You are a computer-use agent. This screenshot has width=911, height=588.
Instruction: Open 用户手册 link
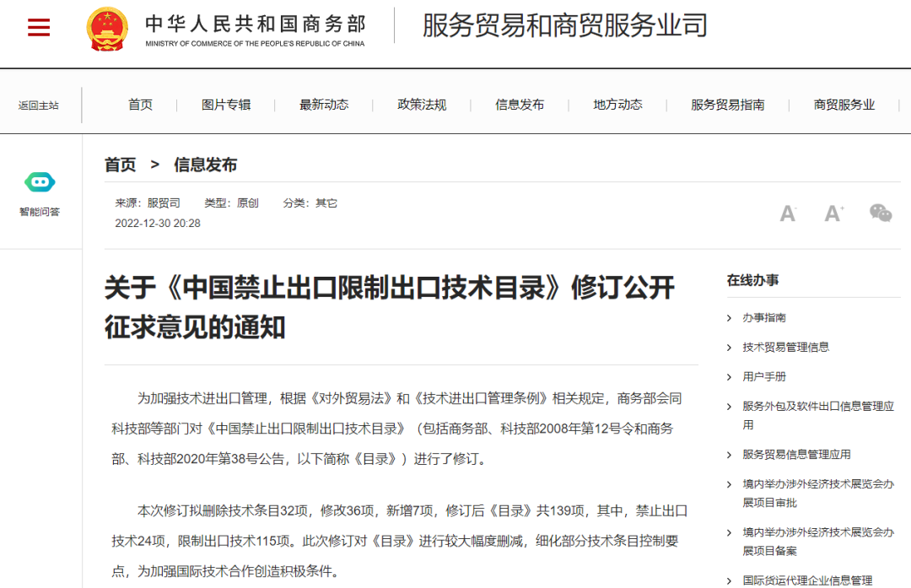[764, 377]
